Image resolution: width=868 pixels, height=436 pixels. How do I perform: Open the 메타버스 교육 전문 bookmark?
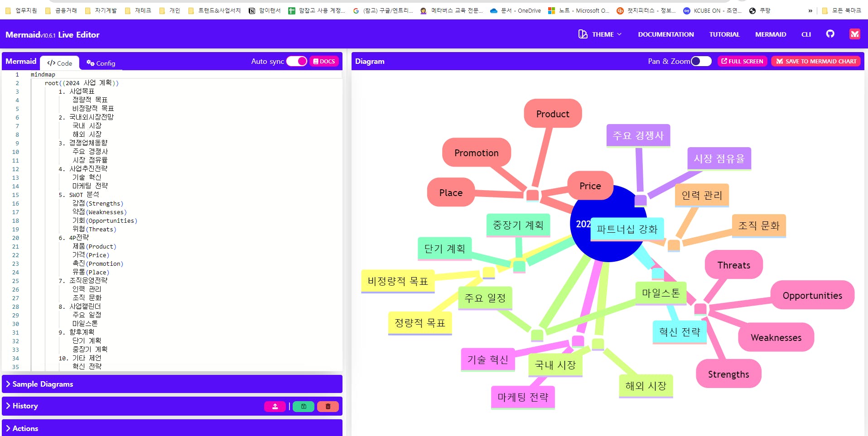(x=452, y=10)
